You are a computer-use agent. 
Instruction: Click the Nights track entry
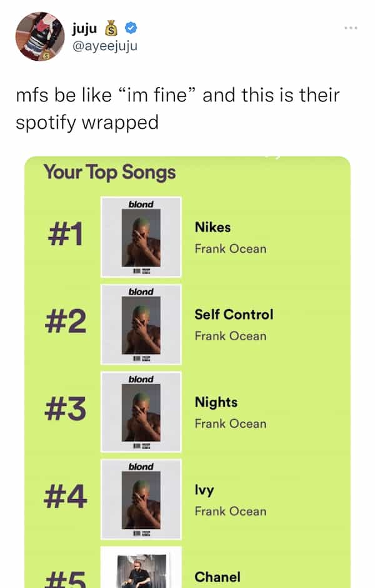216,402
